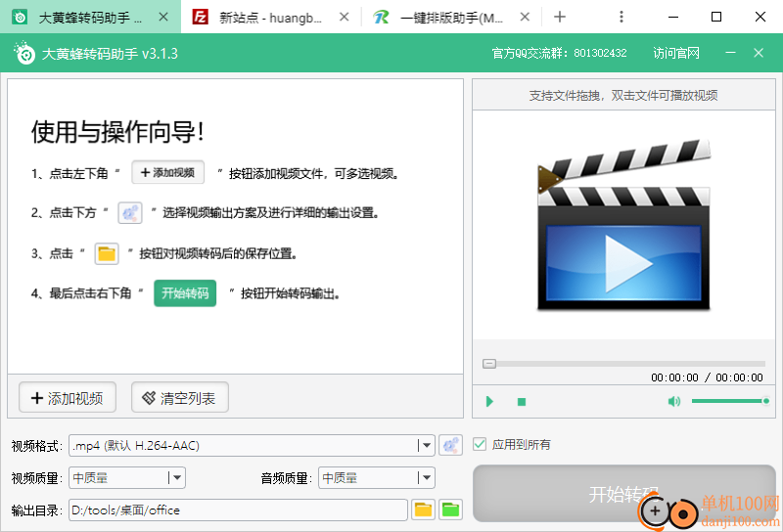
Task: Expand the 视频格式 dropdown
Action: coord(426,445)
